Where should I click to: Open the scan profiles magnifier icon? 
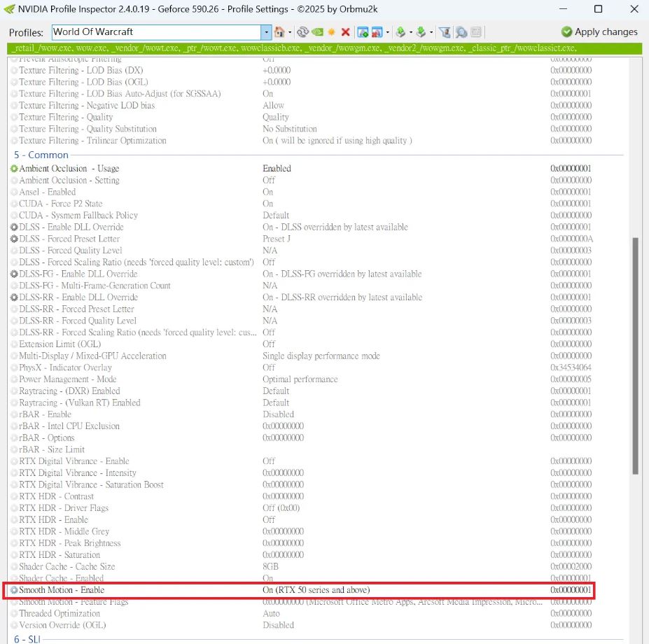pos(461,32)
